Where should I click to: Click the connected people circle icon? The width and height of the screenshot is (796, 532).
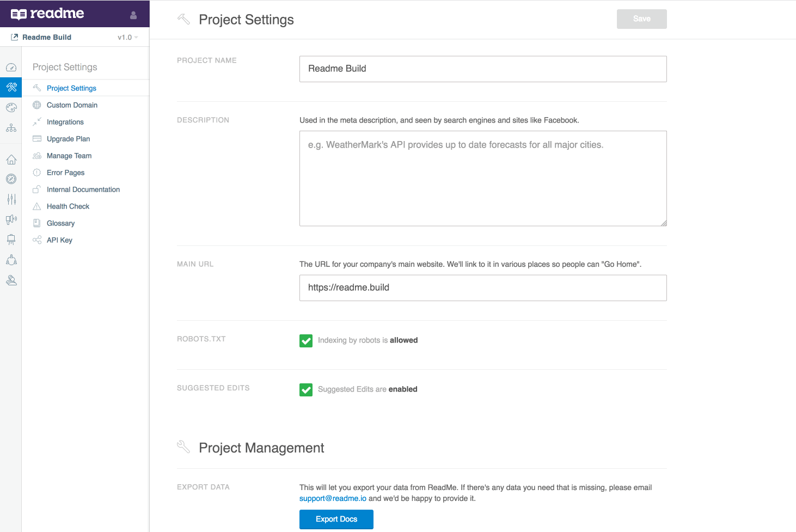tap(11, 260)
